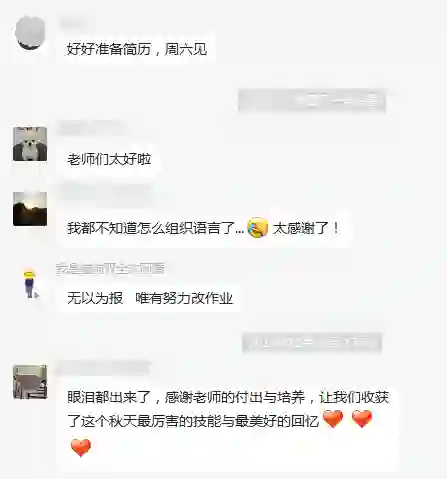Click the lower blurred timestamp label

point(312,342)
